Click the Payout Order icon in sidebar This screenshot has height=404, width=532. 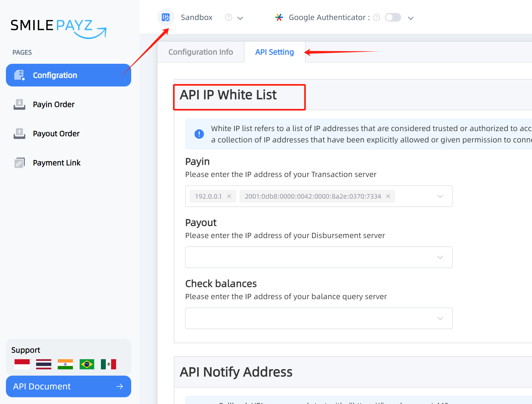pos(20,133)
